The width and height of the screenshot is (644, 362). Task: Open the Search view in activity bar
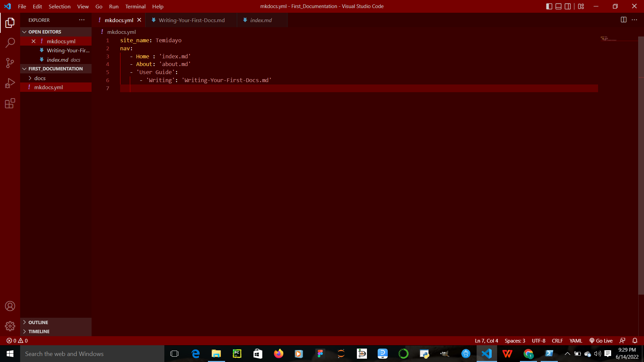(x=10, y=43)
